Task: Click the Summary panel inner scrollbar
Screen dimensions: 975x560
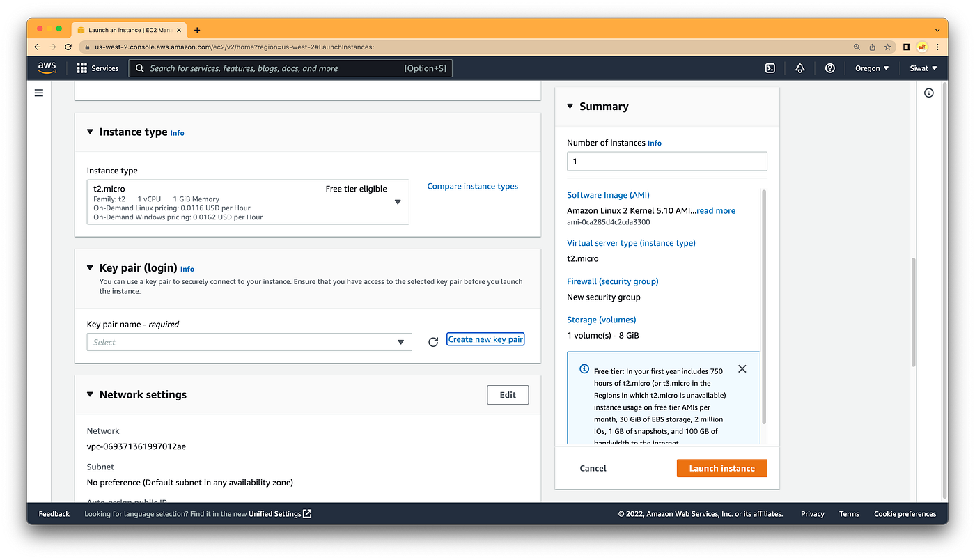Action: pos(764,306)
